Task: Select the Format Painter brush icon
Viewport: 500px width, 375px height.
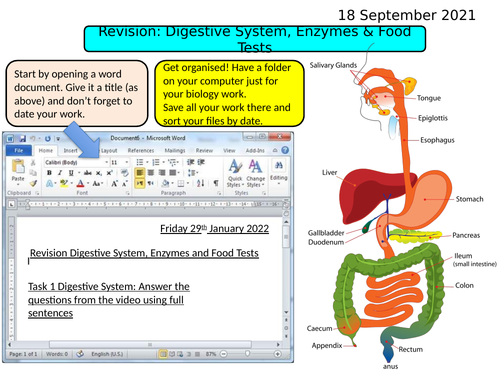Action: click(33, 183)
